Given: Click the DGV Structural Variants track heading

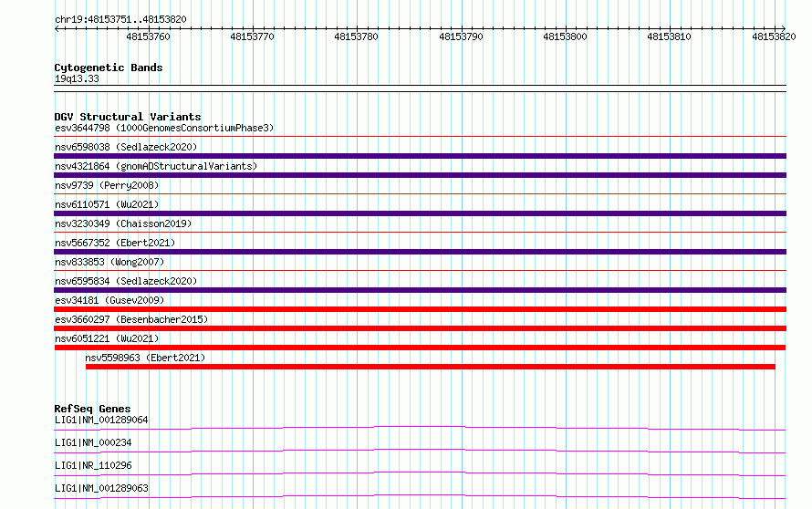Looking at the screenshot, I should [x=128, y=117].
